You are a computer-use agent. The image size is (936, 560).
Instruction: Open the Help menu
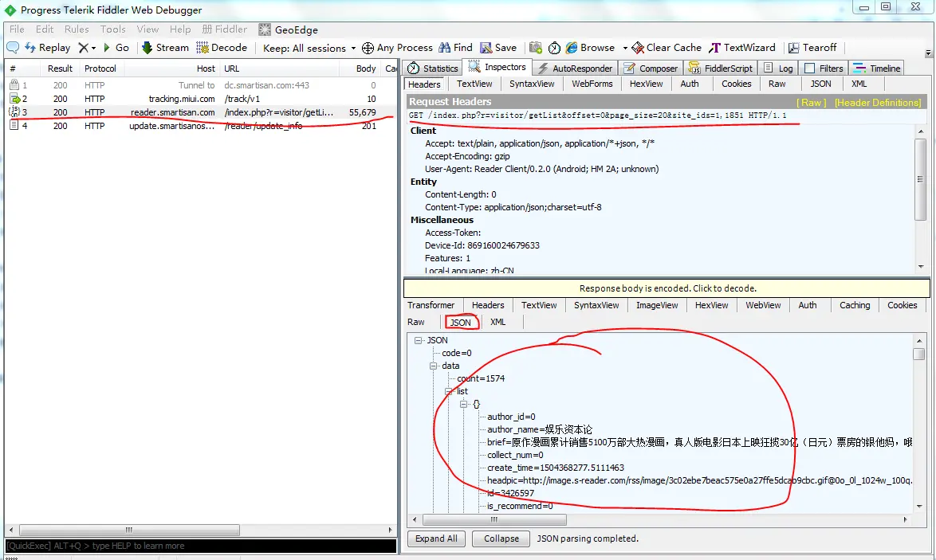pyautogui.click(x=179, y=29)
